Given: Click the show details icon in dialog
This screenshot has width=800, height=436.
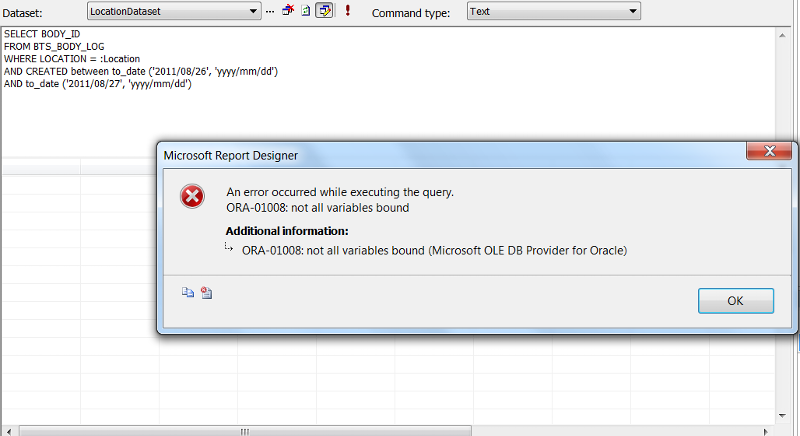Looking at the screenshot, I should pos(207,292).
